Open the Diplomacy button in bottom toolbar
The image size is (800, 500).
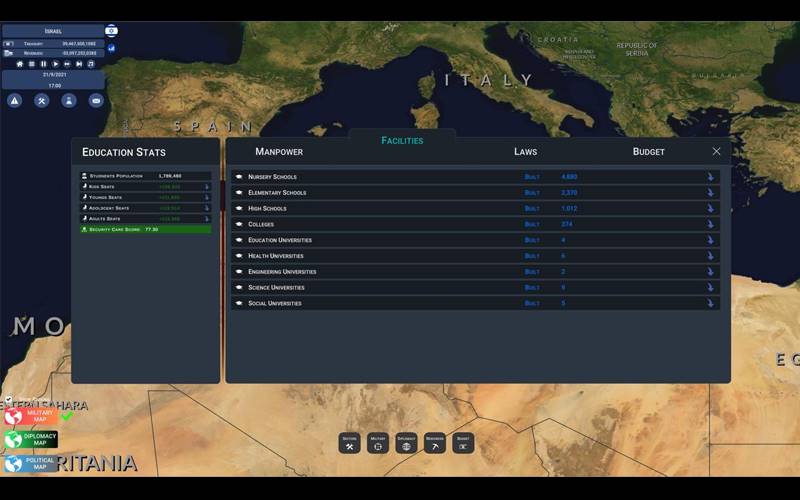coord(406,443)
